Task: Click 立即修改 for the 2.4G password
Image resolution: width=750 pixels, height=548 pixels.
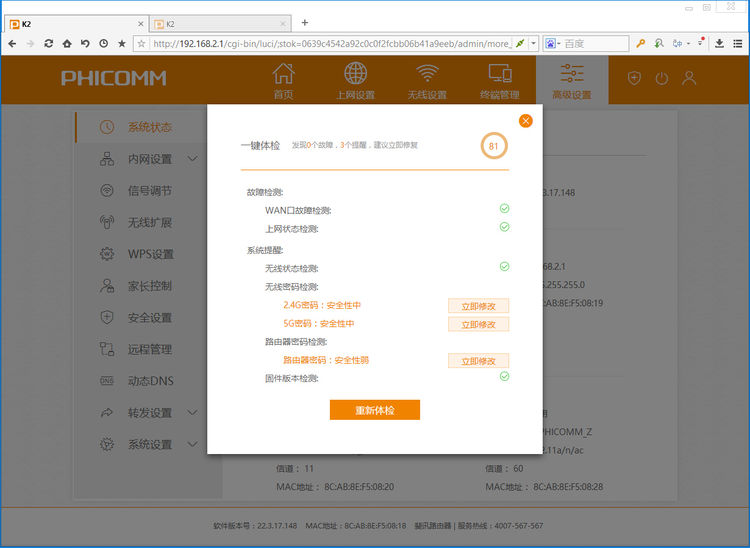Action: coord(478,306)
